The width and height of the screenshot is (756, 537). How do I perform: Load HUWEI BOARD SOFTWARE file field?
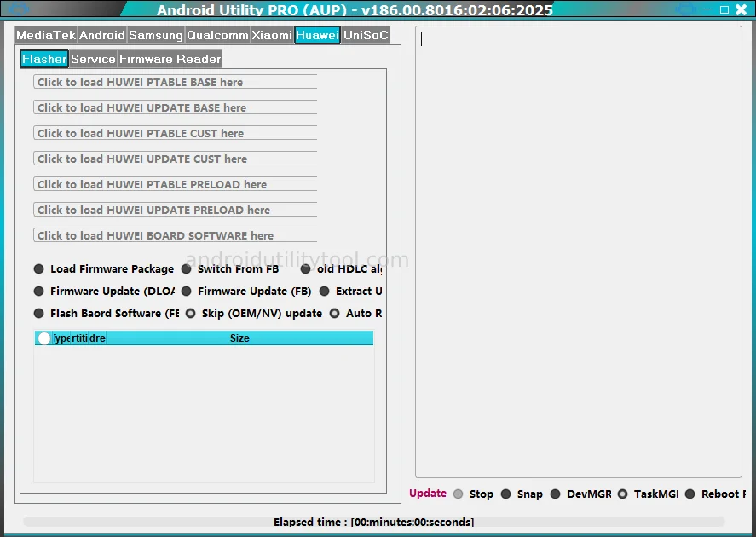pyautogui.click(x=175, y=235)
